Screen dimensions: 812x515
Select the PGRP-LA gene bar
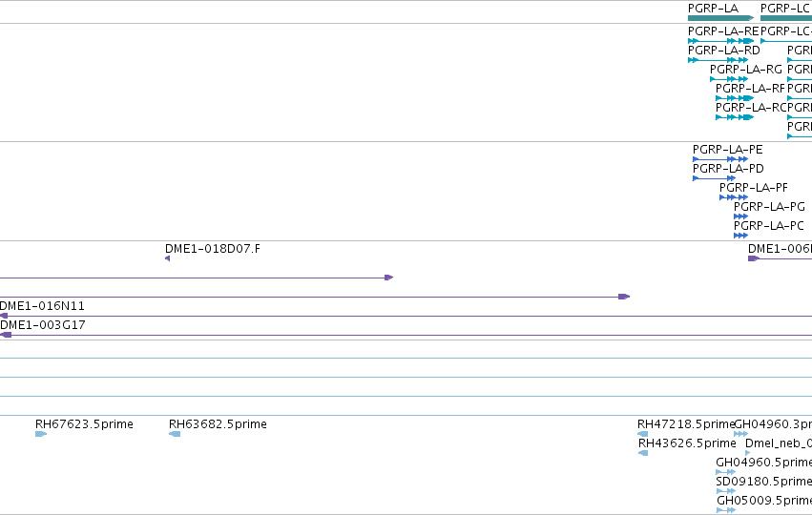[720, 18]
